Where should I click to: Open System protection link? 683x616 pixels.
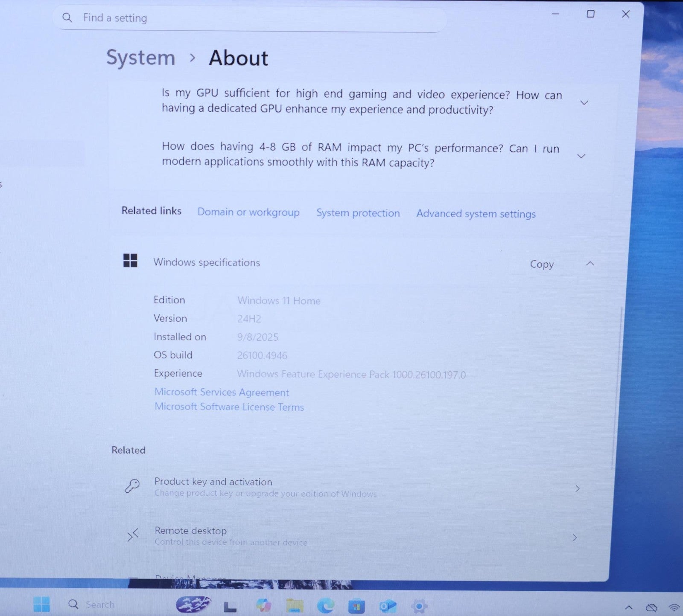[x=358, y=213]
